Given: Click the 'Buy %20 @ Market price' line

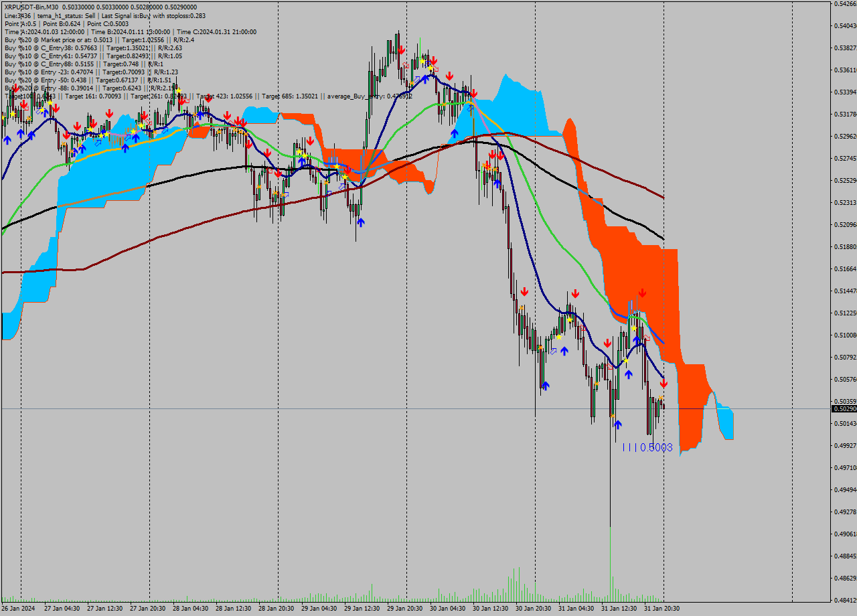Looking at the screenshot, I should click(x=99, y=40).
